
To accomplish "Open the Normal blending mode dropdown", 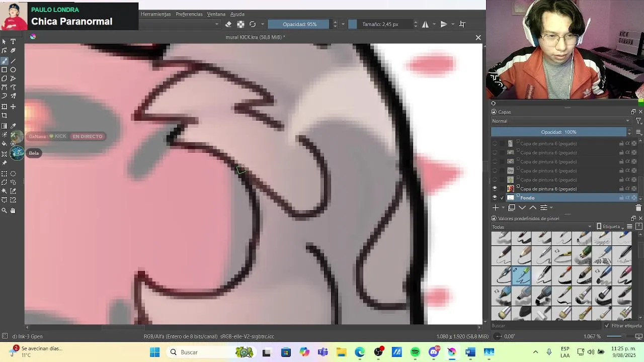I will (561, 121).
